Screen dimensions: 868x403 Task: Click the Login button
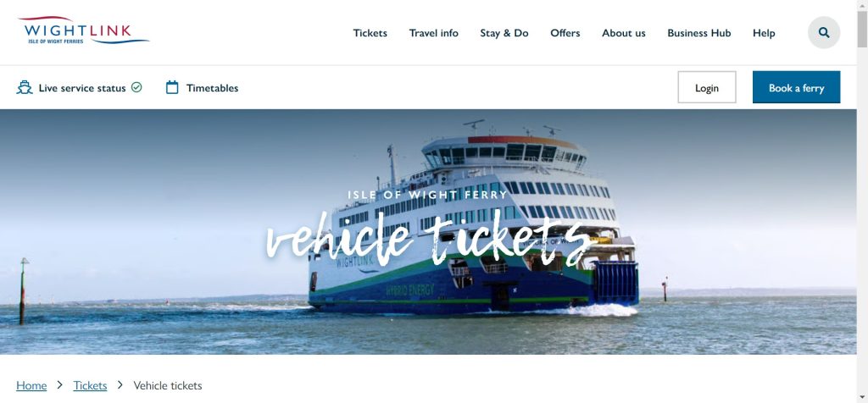coord(707,87)
